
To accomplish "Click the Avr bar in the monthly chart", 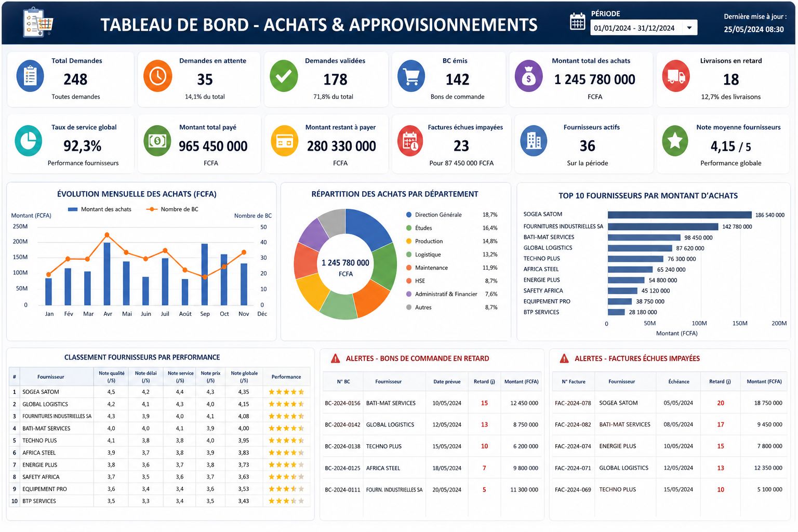I will [107, 274].
